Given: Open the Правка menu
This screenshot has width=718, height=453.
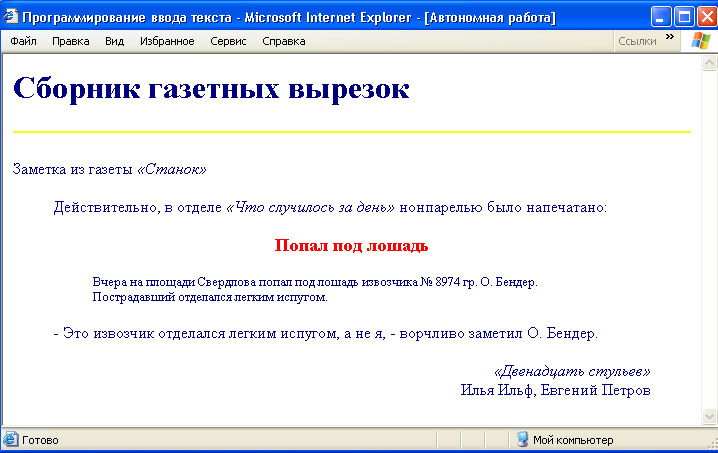Looking at the screenshot, I should 71,41.
